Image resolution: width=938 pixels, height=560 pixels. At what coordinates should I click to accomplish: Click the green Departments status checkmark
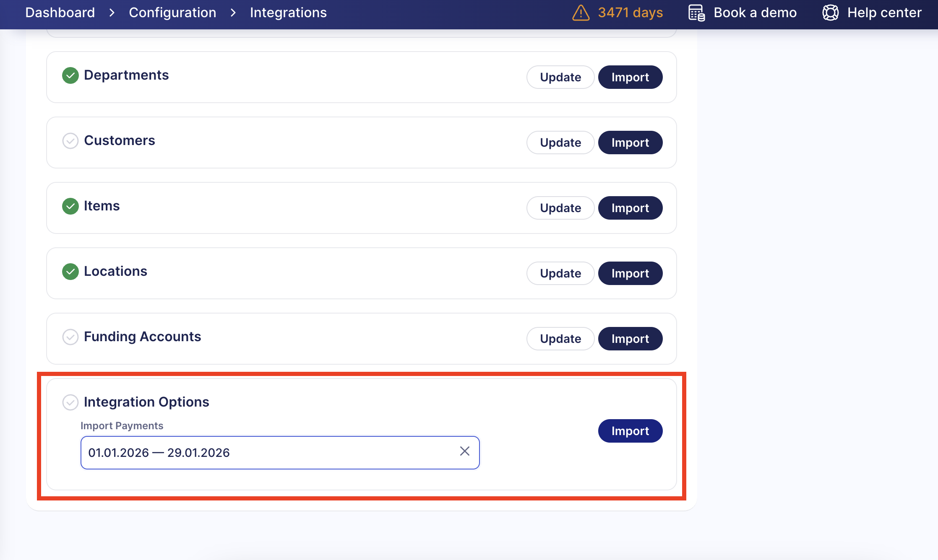(70, 75)
